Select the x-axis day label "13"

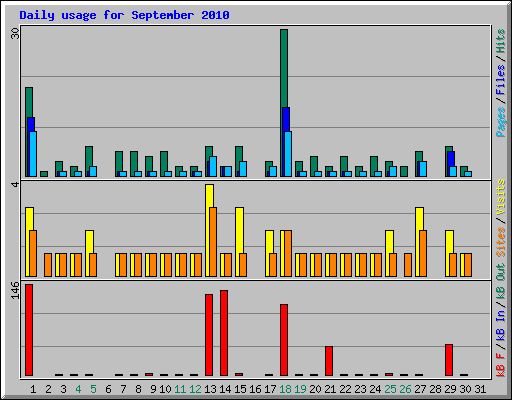point(210,389)
